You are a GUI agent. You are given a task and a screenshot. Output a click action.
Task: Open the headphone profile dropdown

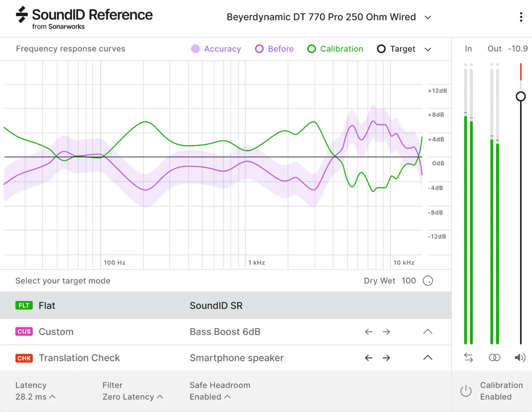pos(329,17)
